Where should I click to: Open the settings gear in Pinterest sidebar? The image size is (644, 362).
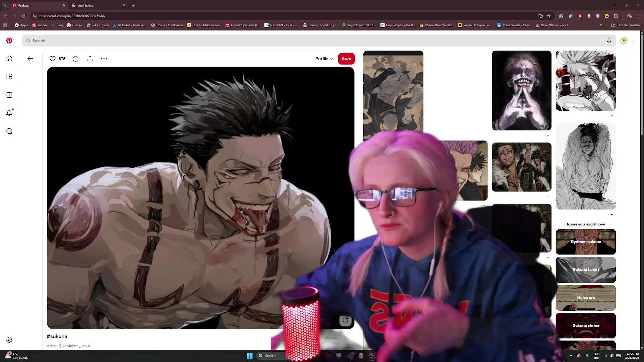(9, 340)
